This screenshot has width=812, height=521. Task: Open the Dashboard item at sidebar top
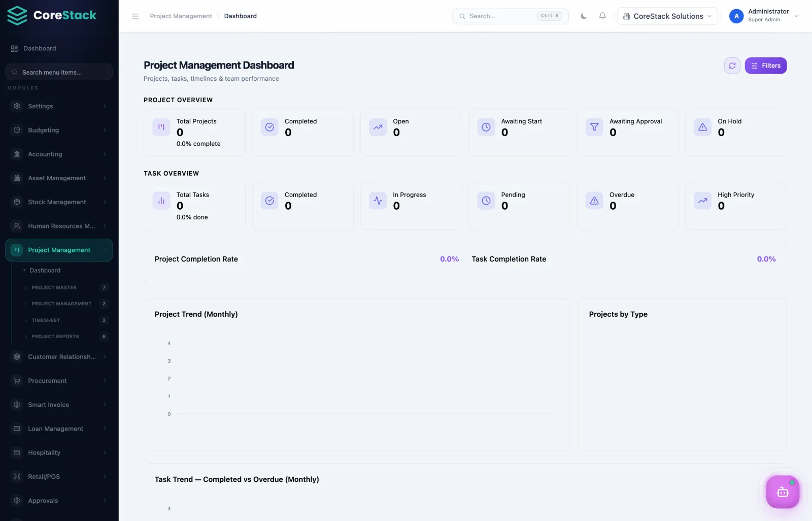click(x=59, y=48)
